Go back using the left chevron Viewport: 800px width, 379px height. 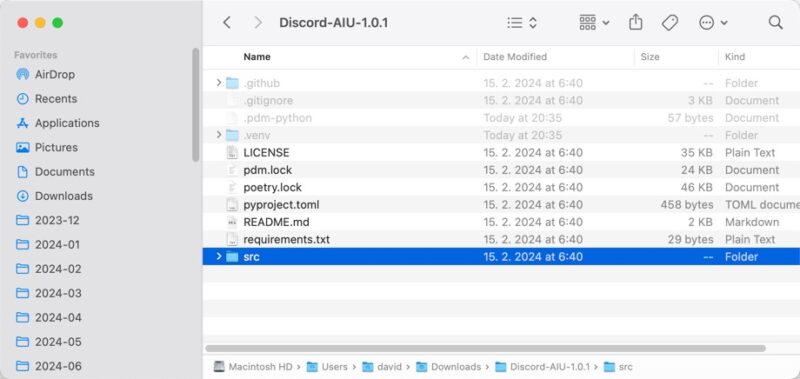(227, 22)
